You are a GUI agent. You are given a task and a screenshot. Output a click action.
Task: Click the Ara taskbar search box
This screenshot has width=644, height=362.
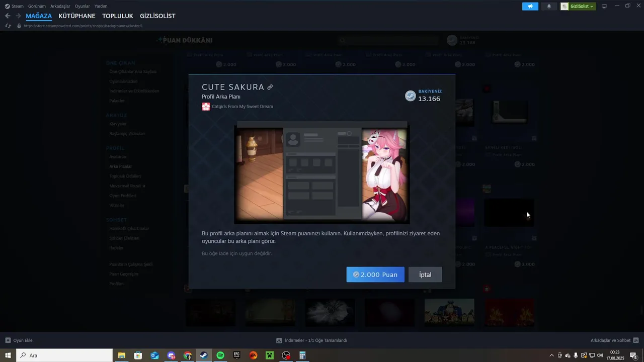[x=64, y=355]
